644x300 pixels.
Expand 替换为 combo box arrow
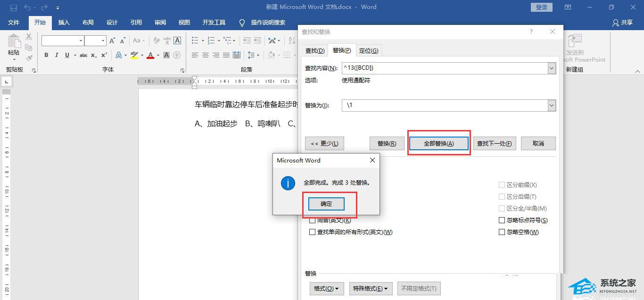[552, 105]
